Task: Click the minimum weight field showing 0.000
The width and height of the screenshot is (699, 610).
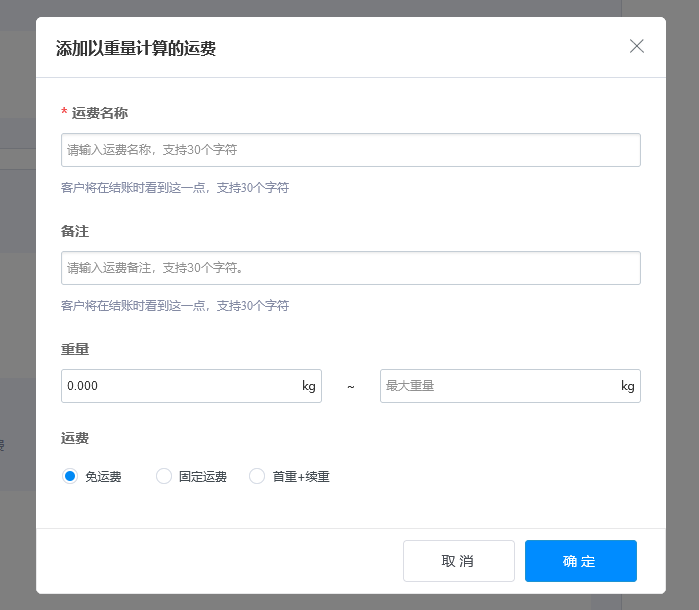Action: pos(180,386)
